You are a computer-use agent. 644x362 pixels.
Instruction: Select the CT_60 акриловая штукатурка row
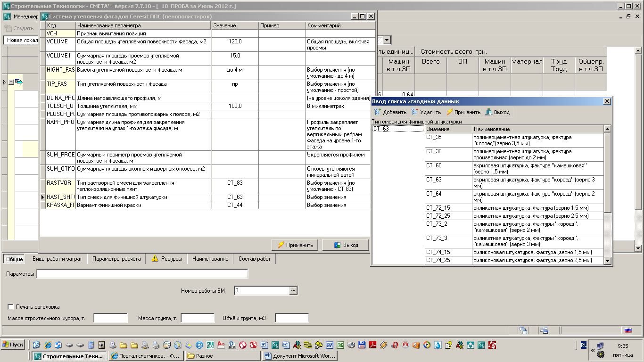coord(514,168)
